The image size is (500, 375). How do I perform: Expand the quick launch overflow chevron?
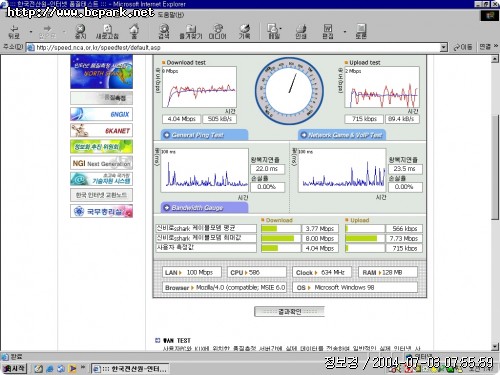83,367
